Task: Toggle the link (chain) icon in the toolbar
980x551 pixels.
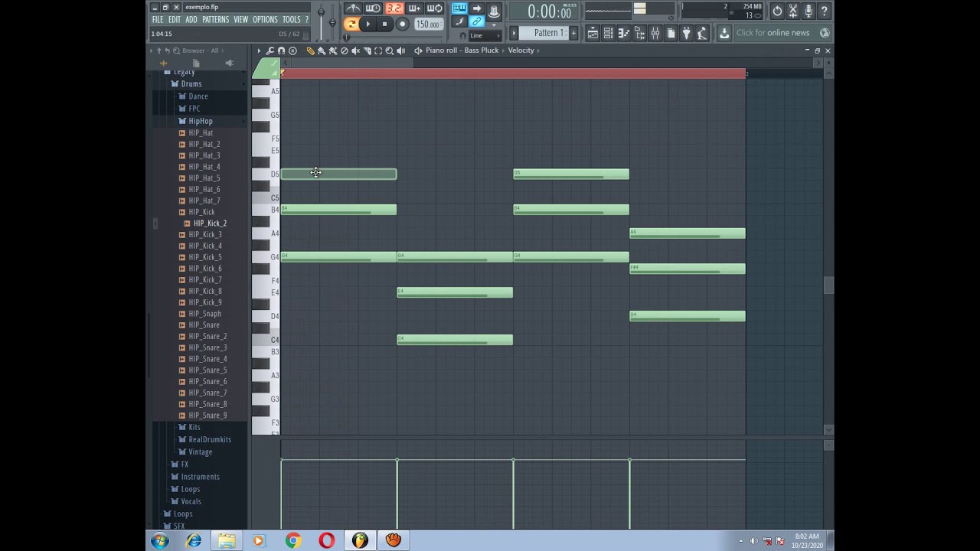Action: (476, 21)
